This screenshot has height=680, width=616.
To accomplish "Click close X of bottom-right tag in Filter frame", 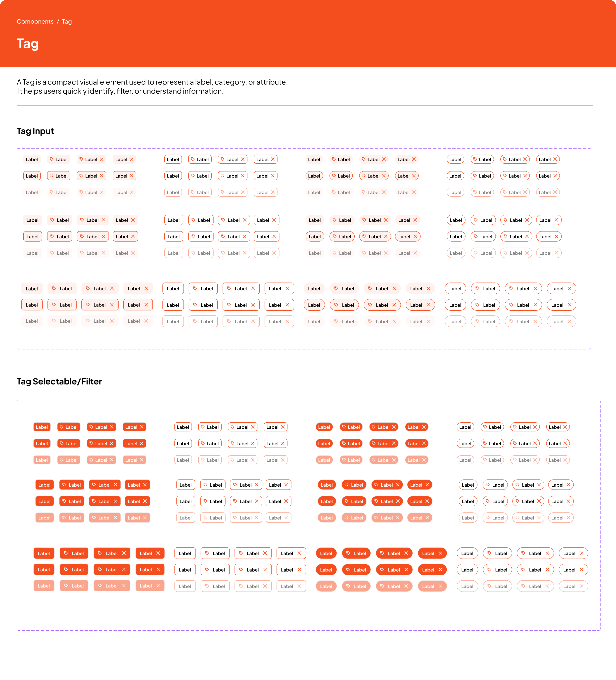I will (x=582, y=586).
